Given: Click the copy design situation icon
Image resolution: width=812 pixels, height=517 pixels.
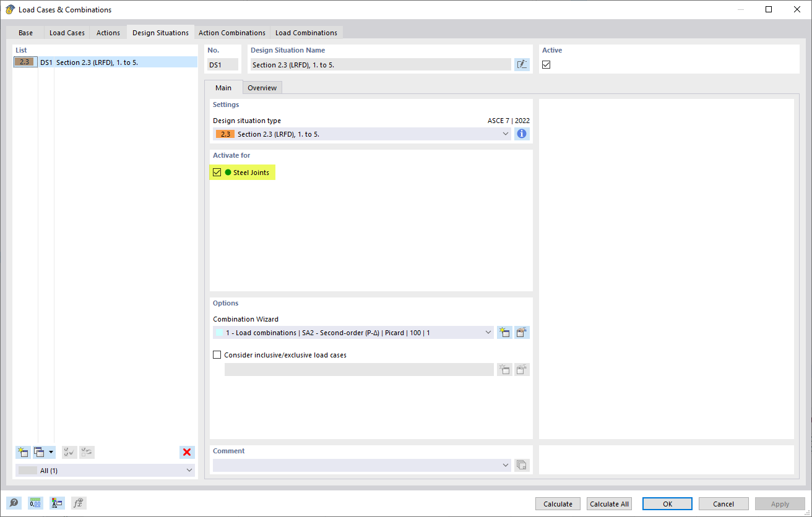Looking at the screenshot, I should coord(40,452).
